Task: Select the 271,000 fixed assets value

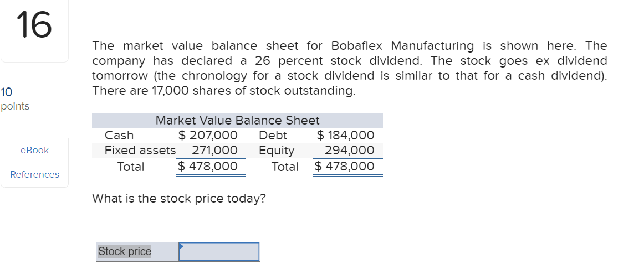Action: pos(214,150)
